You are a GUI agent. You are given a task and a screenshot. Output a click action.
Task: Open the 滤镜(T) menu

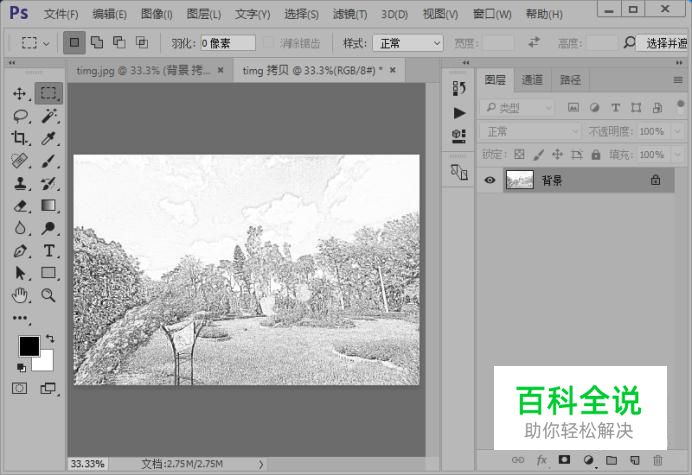(351, 14)
